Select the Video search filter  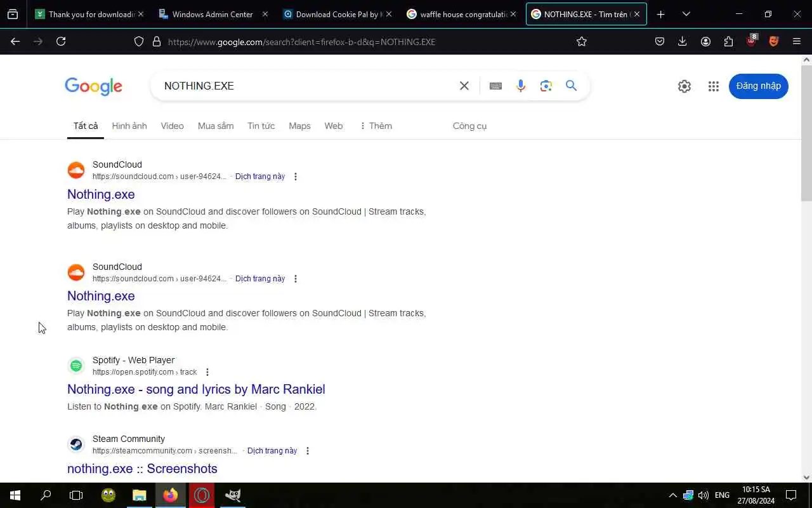tap(172, 126)
